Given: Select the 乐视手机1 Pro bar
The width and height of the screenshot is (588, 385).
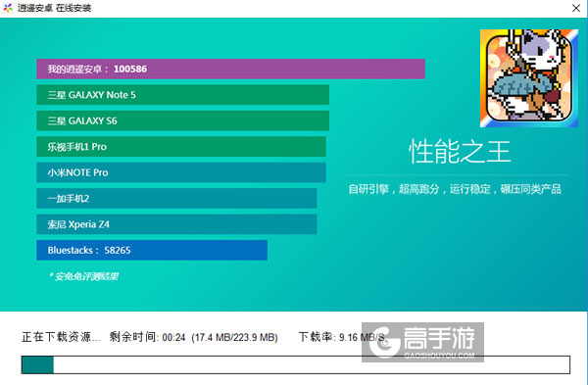Looking at the screenshot, I should [x=181, y=147].
